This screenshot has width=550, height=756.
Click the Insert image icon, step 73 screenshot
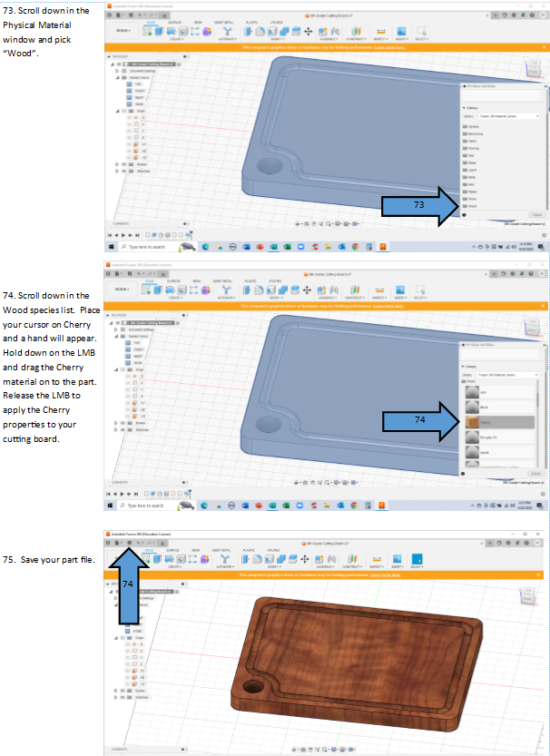[x=401, y=32]
